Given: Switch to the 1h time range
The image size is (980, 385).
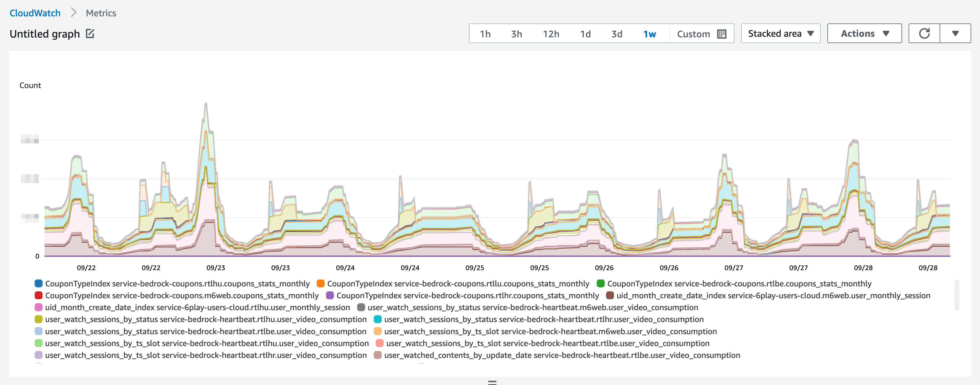Looking at the screenshot, I should [485, 33].
